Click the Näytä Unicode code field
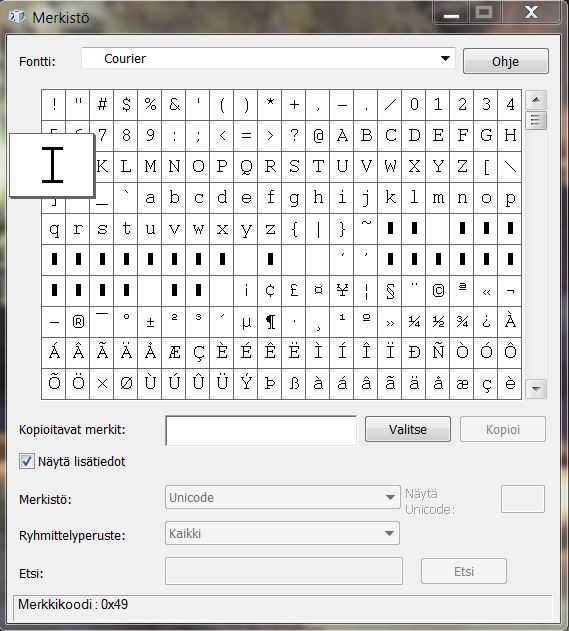569x631 pixels. (x=523, y=499)
